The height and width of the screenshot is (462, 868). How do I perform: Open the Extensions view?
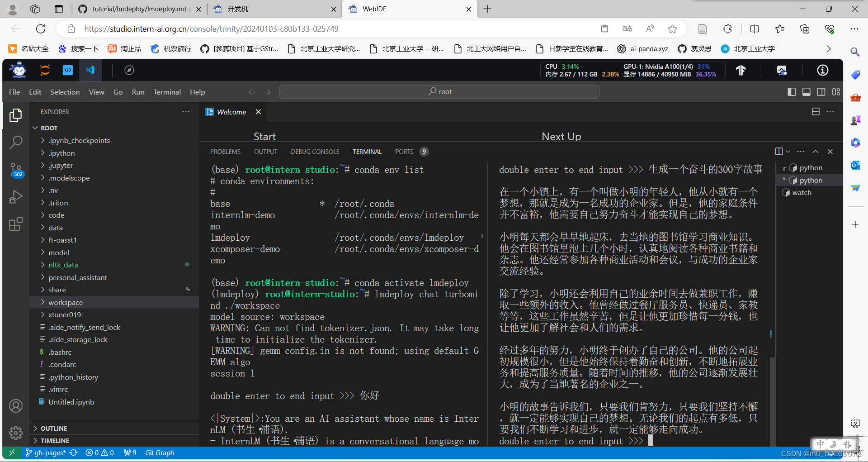pyautogui.click(x=16, y=224)
